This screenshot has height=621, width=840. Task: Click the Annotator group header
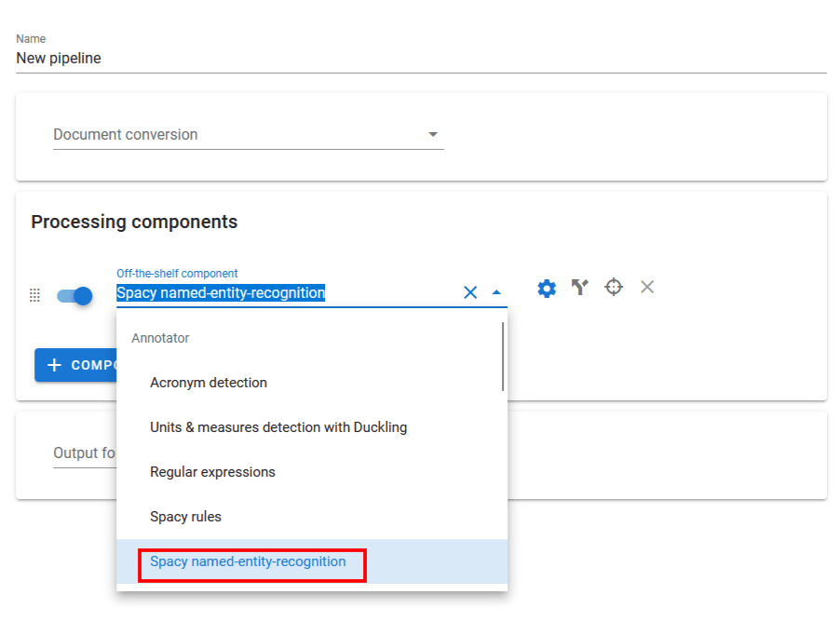coord(160,338)
